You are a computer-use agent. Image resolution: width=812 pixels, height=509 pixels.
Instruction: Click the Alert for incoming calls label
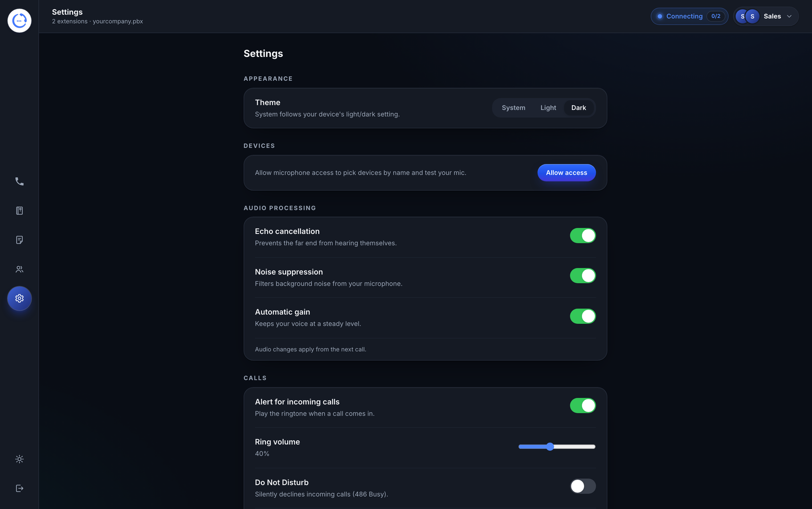(297, 402)
